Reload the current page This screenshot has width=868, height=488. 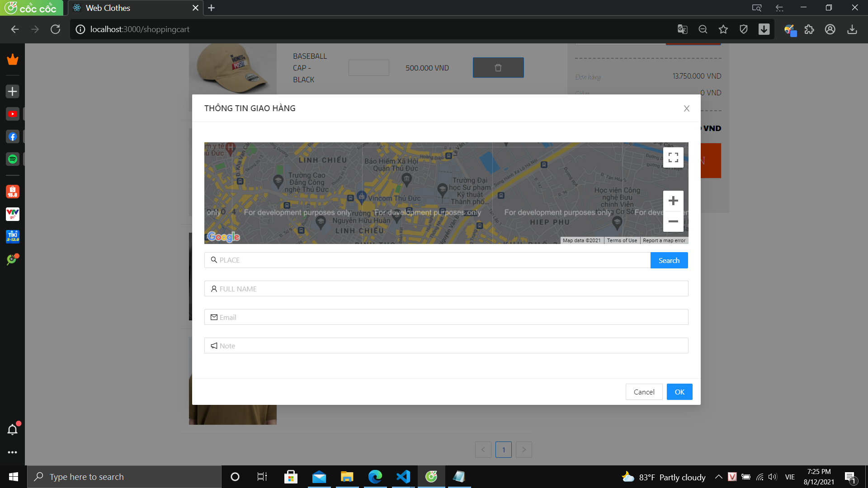(x=55, y=29)
